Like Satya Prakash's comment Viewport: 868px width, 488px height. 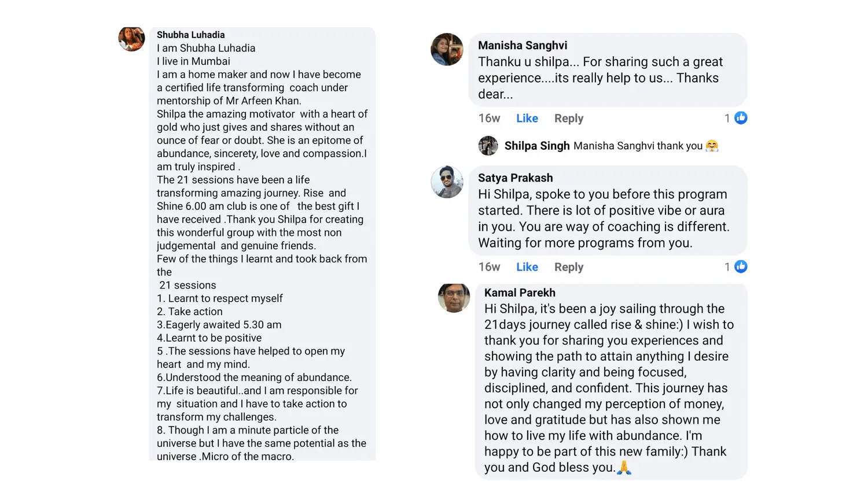pos(527,267)
